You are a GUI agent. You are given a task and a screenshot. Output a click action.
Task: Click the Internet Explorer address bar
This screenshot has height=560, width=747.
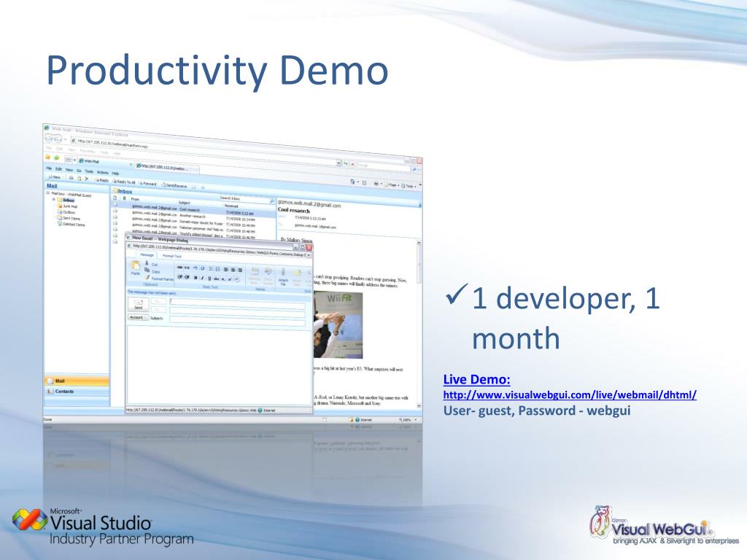[205, 152]
